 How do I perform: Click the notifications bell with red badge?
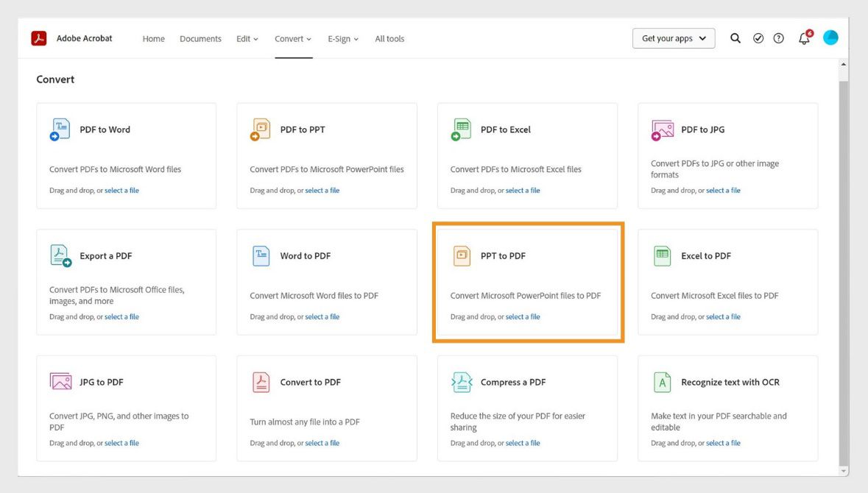pyautogui.click(x=803, y=38)
